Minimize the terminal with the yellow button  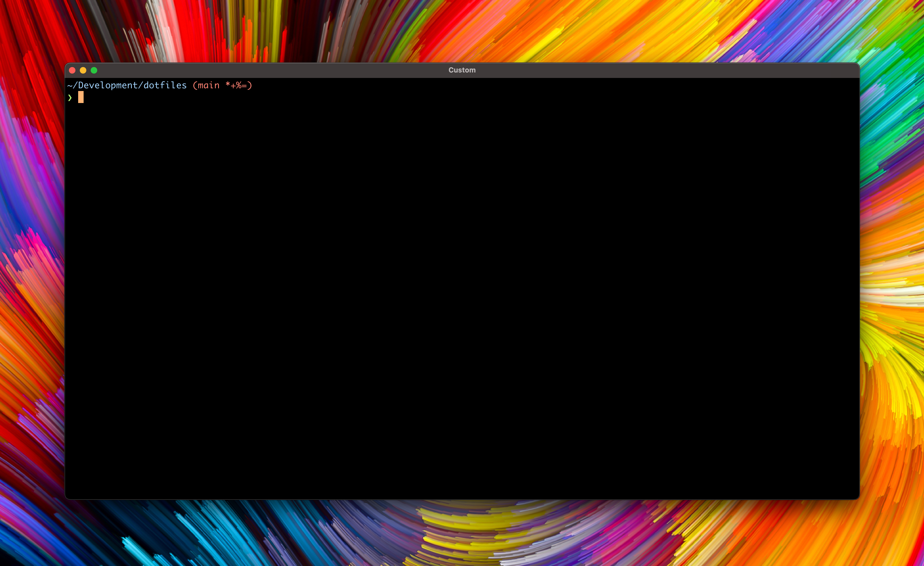[x=83, y=70]
